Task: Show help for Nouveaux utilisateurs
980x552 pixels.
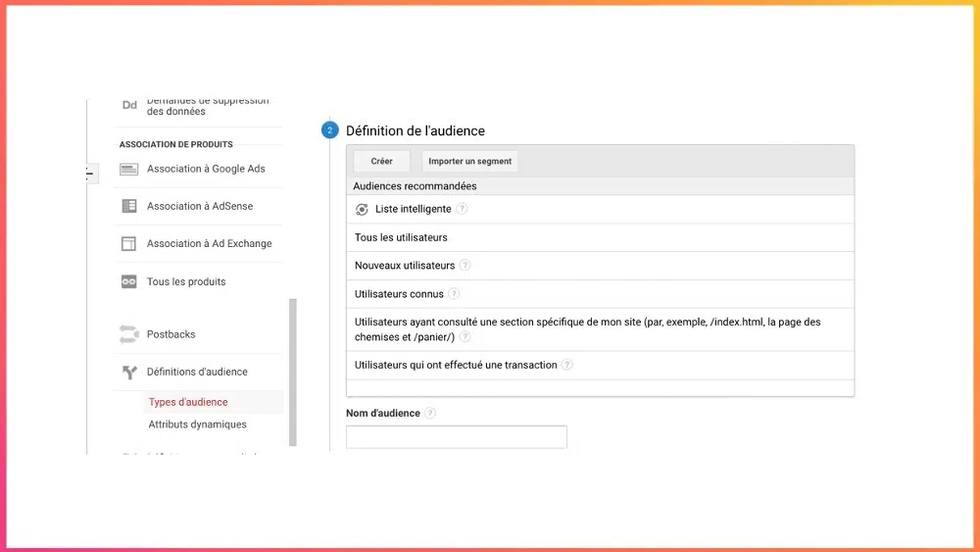Action: click(465, 266)
